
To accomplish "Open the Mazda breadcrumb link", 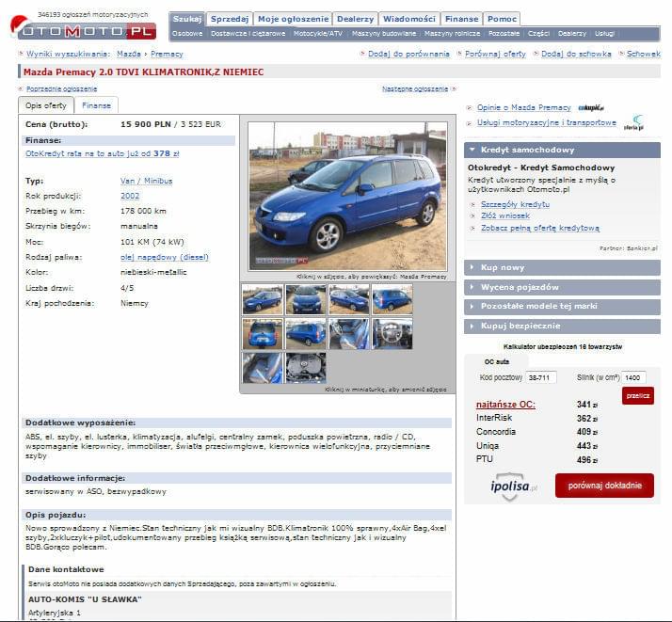I will (x=129, y=54).
